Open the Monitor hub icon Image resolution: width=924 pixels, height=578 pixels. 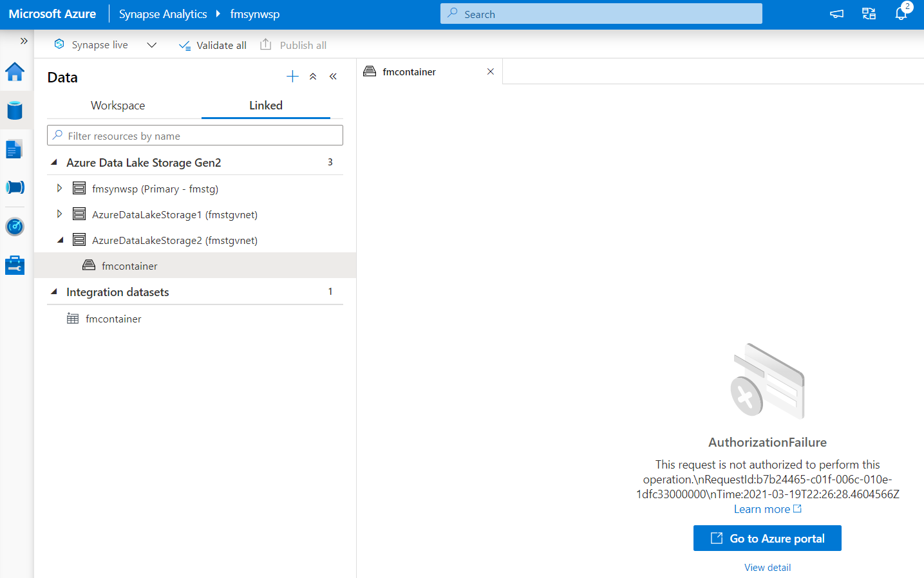point(15,227)
